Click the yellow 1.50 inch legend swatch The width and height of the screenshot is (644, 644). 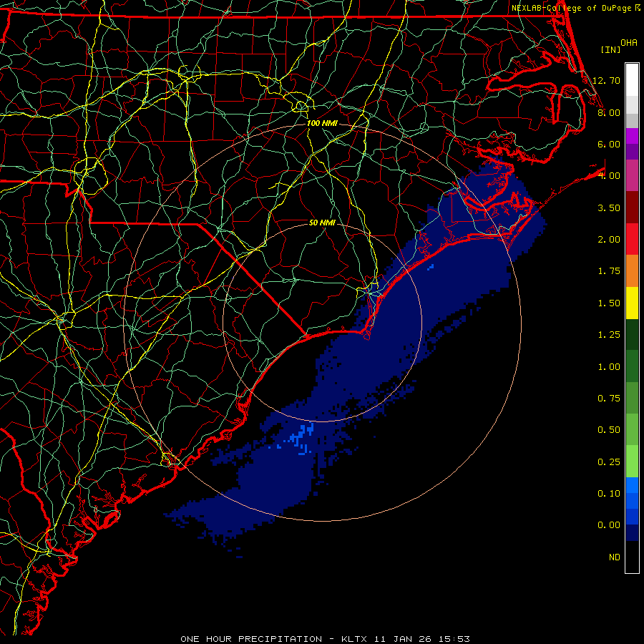click(x=632, y=303)
